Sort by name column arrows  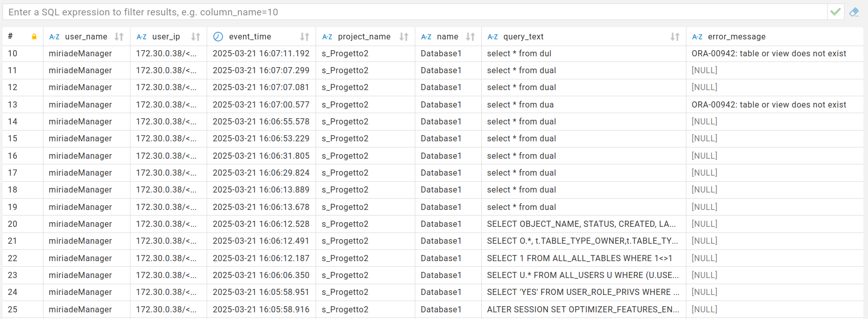[471, 37]
